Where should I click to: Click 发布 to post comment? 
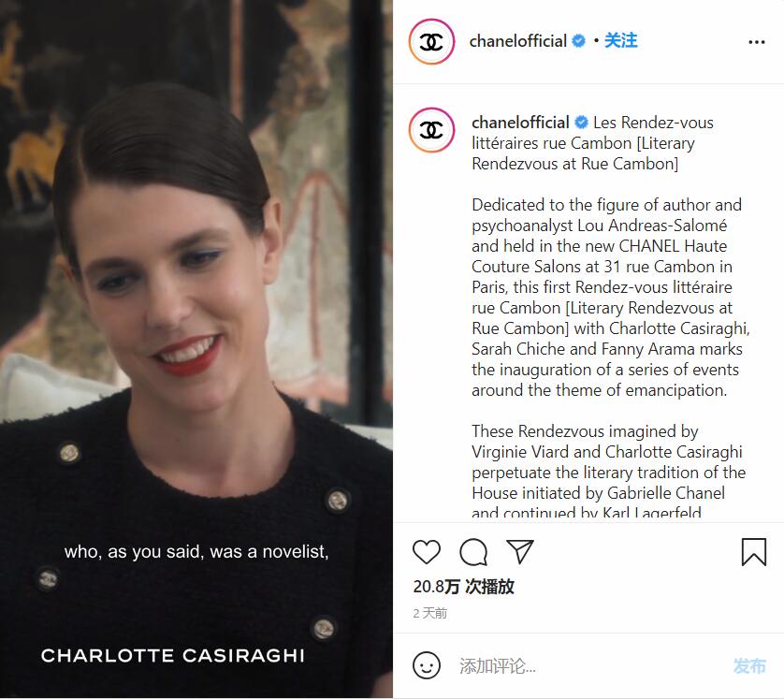[749, 666]
